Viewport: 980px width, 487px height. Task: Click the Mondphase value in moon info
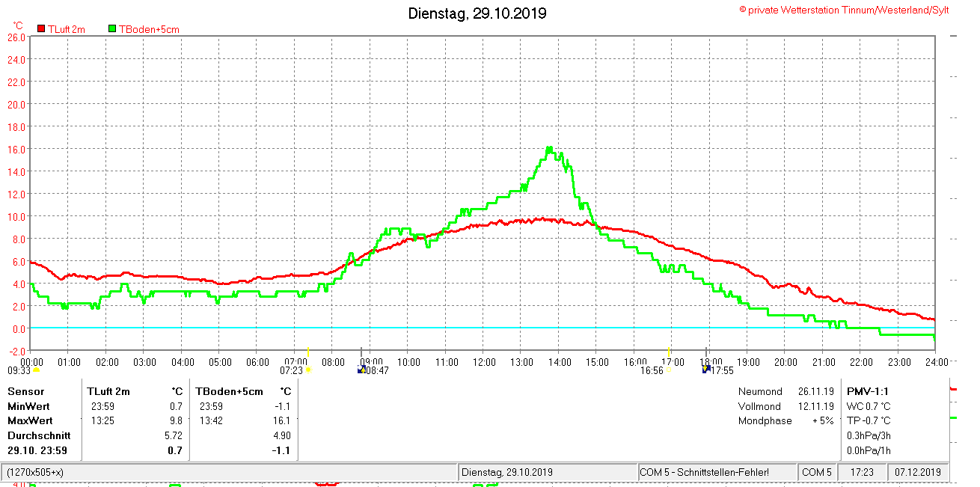click(x=823, y=420)
